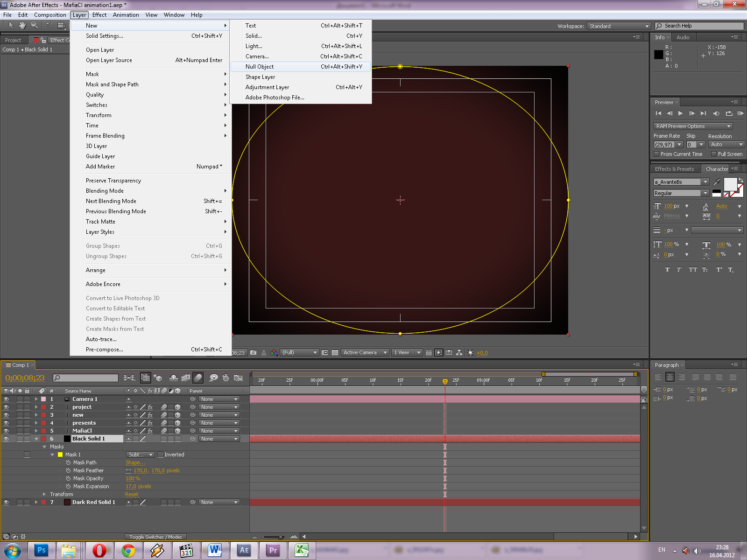The width and height of the screenshot is (747, 560).
Task: Open Workspace Standard dropdown
Action: point(619,26)
